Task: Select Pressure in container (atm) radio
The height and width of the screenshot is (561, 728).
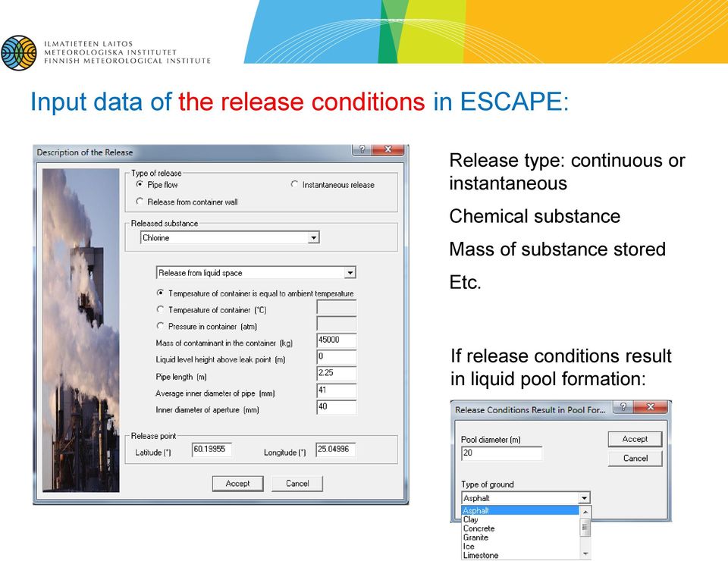Action: 160,326
